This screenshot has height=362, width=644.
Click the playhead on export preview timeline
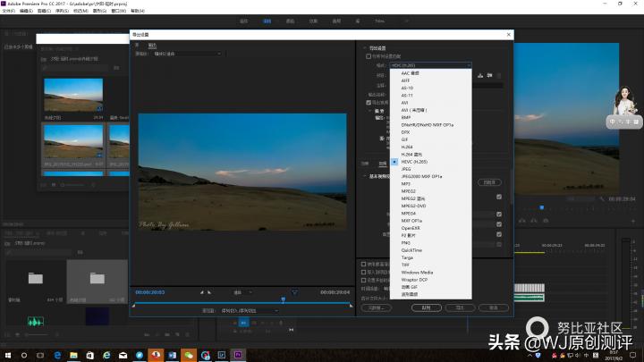coord(284,299)
